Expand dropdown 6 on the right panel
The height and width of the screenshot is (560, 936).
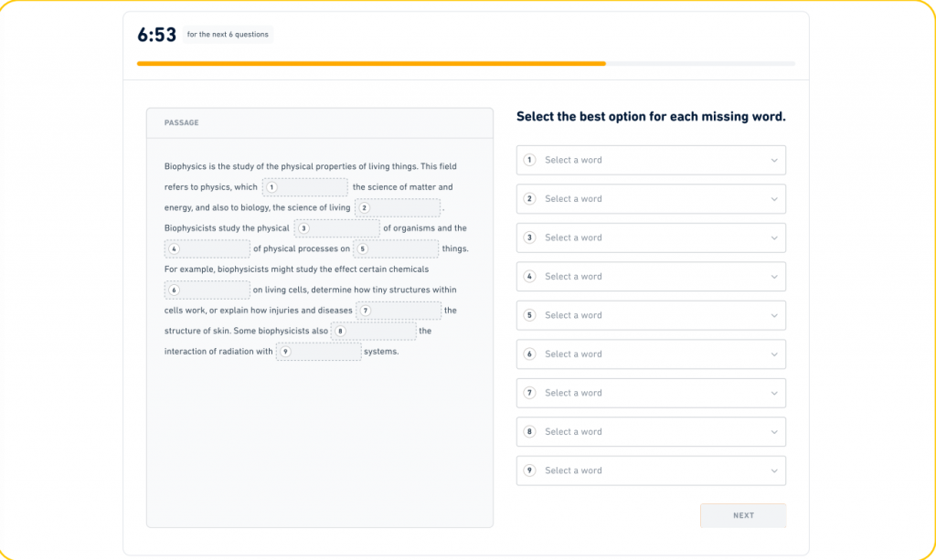click(x=650, y=354)
